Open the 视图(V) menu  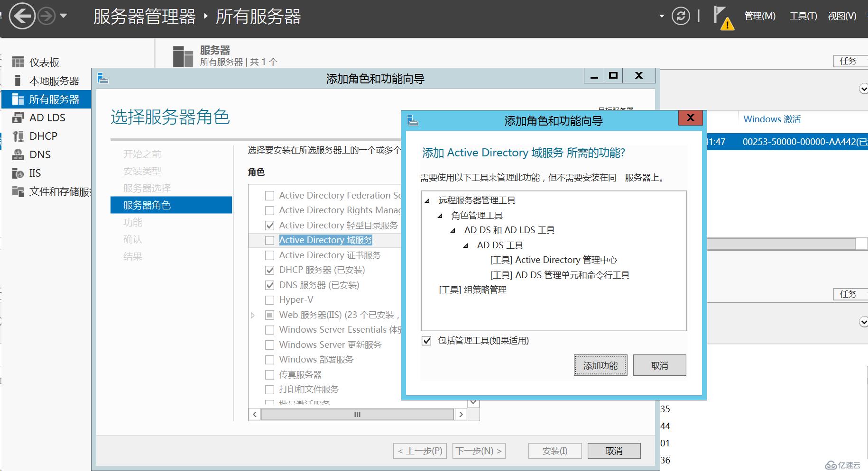[842, 16]
